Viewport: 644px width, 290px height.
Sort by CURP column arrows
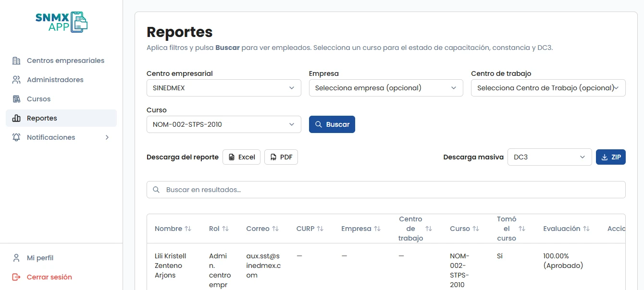coord(320,229)
